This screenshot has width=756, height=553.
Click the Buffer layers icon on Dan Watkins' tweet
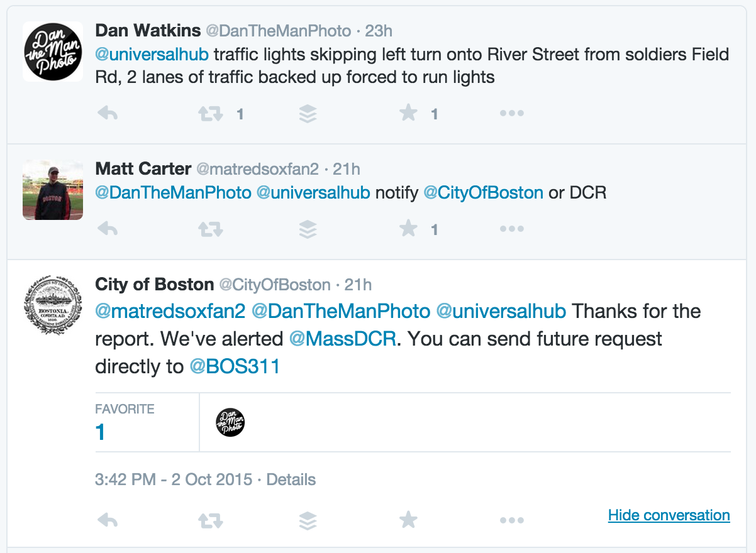pyautogui.click(x=308, y=114)
